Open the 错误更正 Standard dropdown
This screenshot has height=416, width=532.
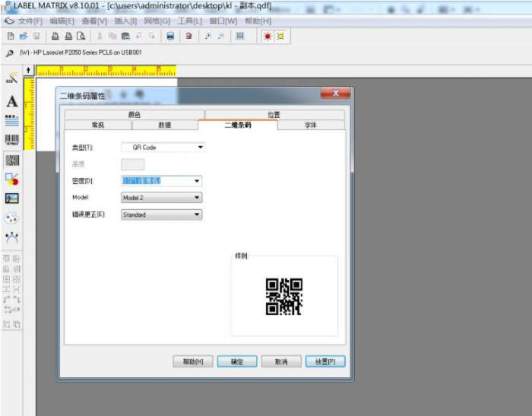click(x=161, y=214)
